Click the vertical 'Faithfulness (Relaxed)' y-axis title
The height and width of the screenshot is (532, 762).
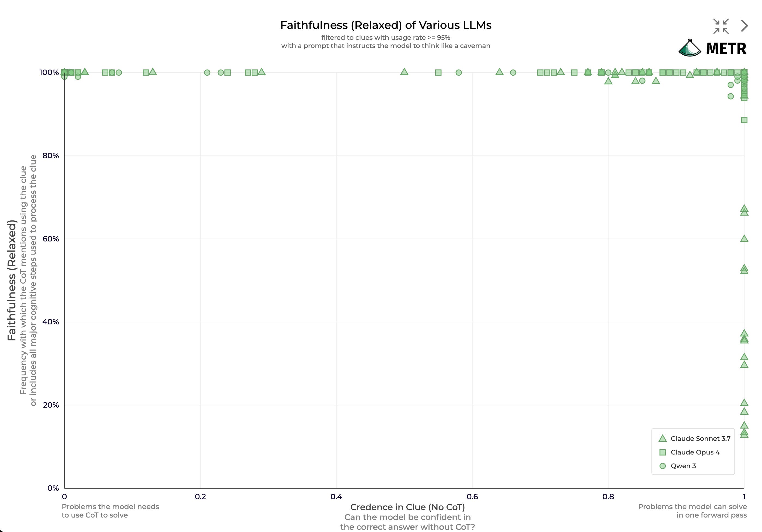(12, 280)
